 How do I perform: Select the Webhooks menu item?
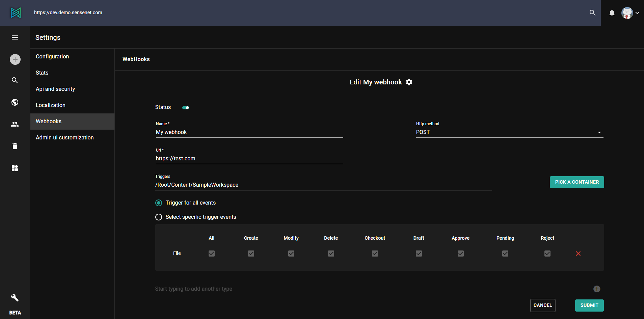pyautogui.click(x=72, y=122)
